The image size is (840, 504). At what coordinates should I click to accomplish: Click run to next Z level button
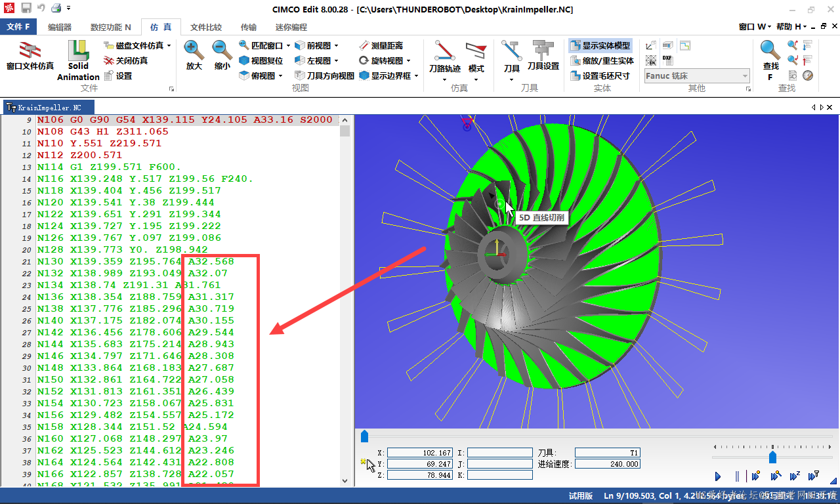point(795,476)
